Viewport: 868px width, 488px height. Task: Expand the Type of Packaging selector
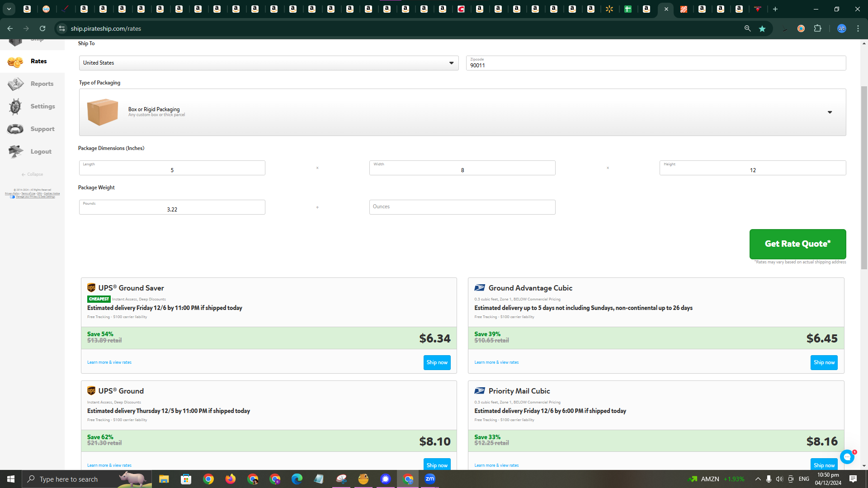462,112
